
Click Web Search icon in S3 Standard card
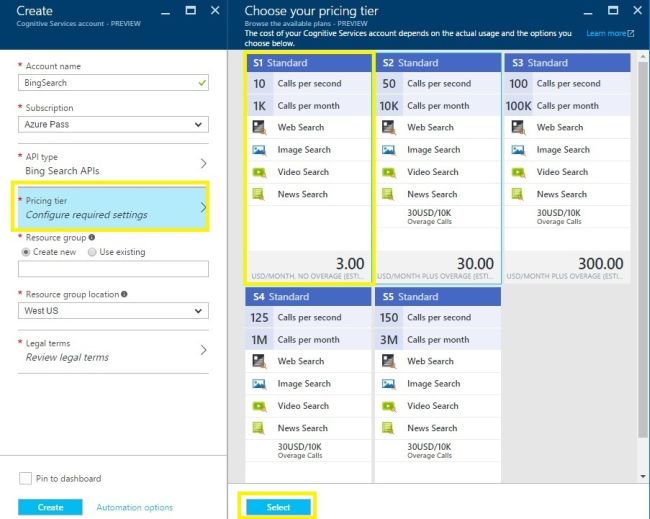pyautogui.click(x=518, y=127)
